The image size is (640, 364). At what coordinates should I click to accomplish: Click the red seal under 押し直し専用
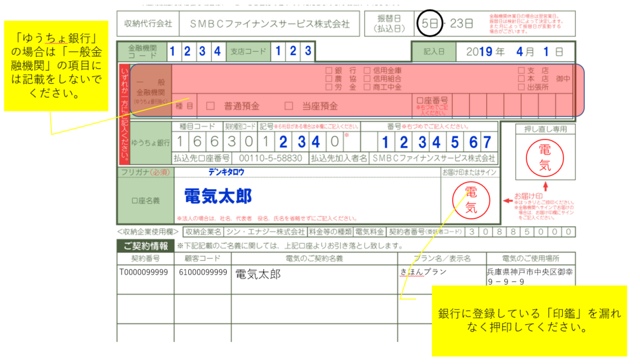(545, 158)
